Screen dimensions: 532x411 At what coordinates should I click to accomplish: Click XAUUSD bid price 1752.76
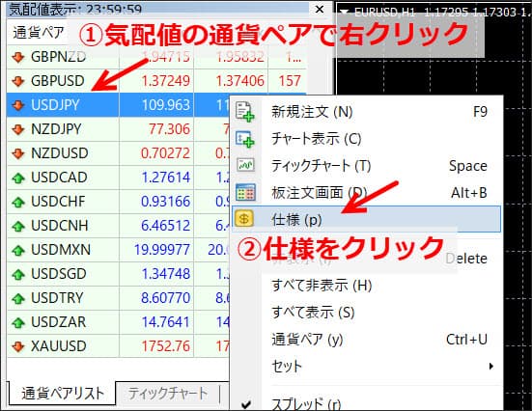pos(165,346)
